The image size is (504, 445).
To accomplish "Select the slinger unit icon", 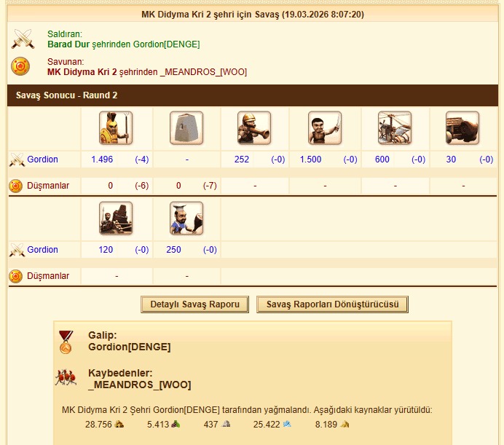I will [325, 128].
